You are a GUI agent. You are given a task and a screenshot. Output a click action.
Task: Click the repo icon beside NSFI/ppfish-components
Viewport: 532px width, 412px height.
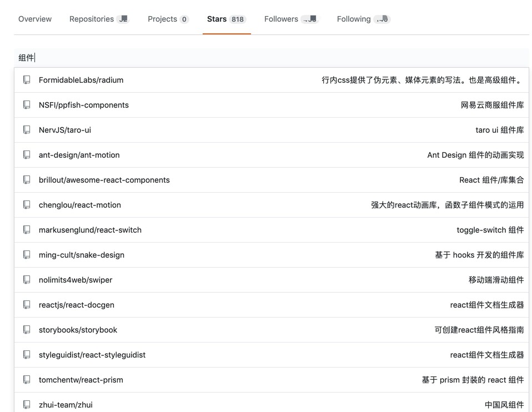pyautogui.click(x=27, y=105)
